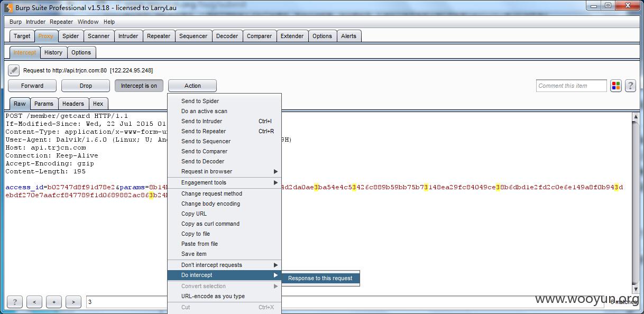Open the Proxy History sub-tab
The height and width of the screenshot is (314, 644).
53,52
